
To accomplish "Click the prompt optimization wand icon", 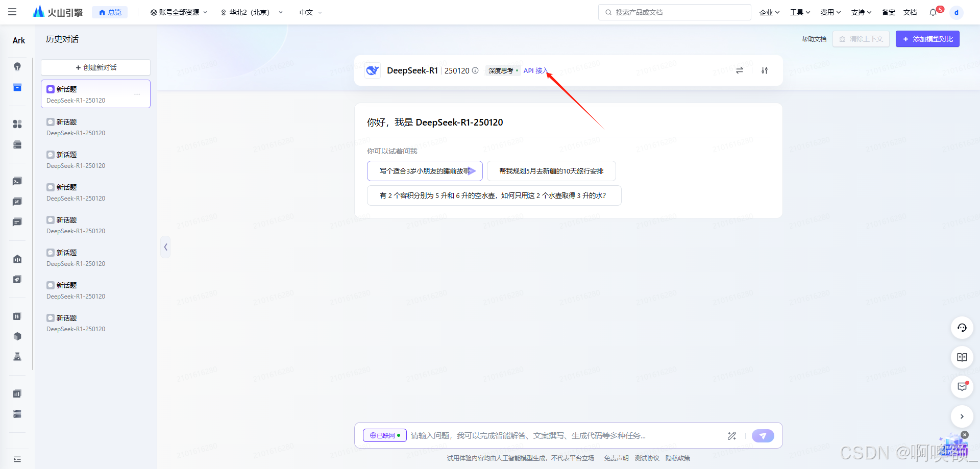I will pos(732,436).
